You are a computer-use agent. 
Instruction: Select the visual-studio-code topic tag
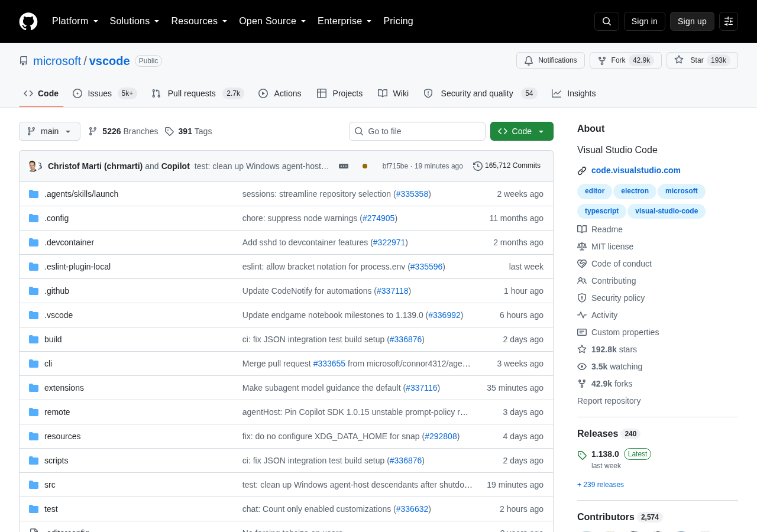click(667, 211)
